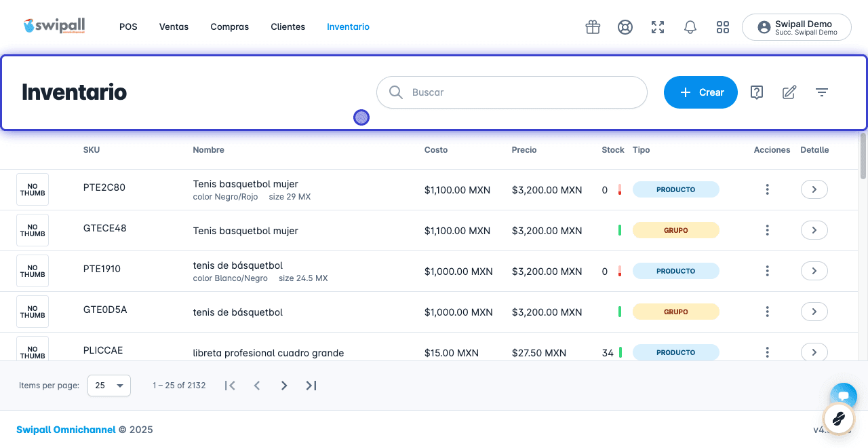
Task: Click the Nombre column header
Action: [208, 150]
